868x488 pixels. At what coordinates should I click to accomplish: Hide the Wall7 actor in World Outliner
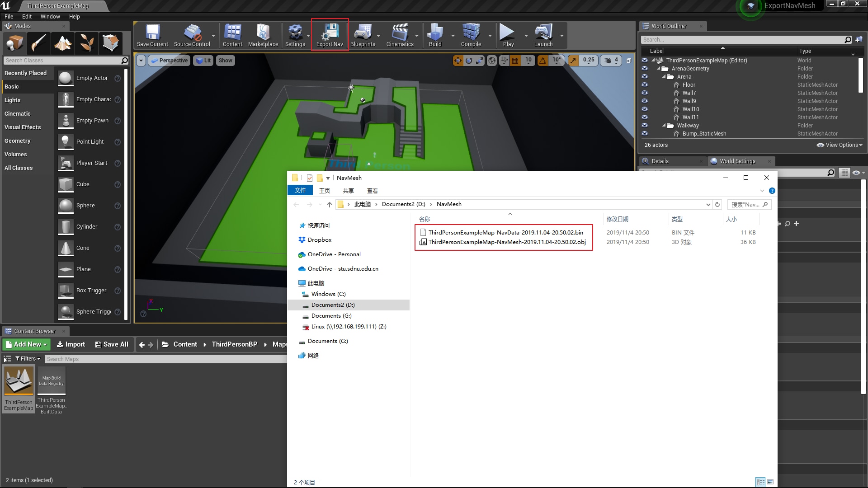(x=645, y=93)
